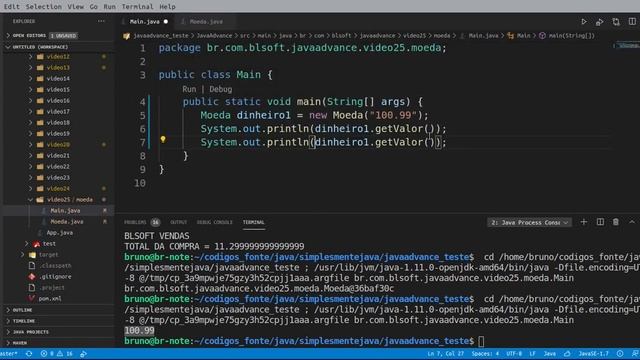Open Moeda.java in explorer
The height and width of the screenshot is (360, 640).
(59, 222)
